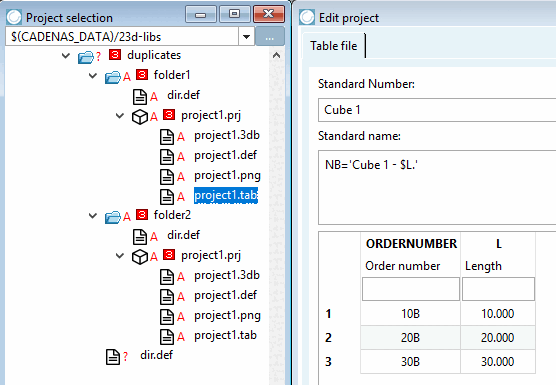Image resolution: width=556 pixels, height=385 pixels.
Task: Collapse the duplicates tree node
Action: (x=66, y=55)
